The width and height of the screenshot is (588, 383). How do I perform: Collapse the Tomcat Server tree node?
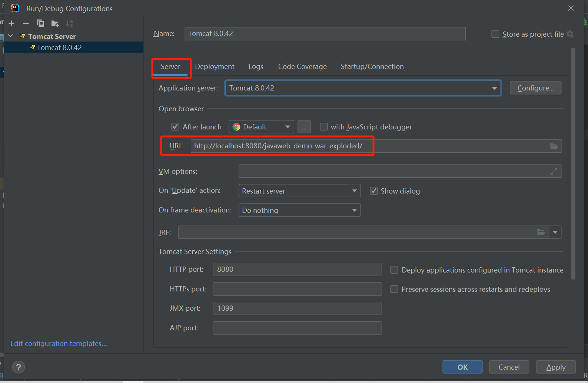click(11, 36)
